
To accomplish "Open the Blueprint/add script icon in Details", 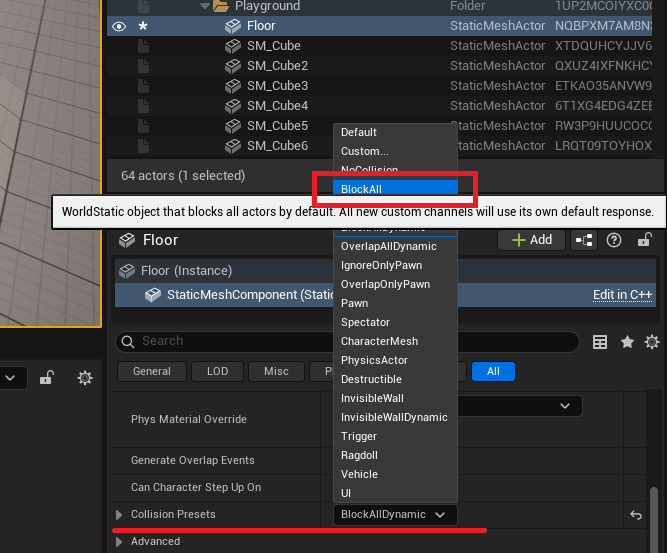I will click(584, 240).
